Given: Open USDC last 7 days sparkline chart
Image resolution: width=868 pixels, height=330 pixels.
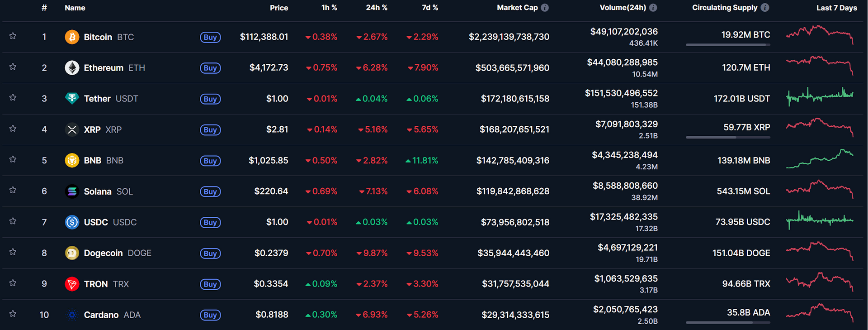Looking at the screenshot, I should tap(820, 220).
